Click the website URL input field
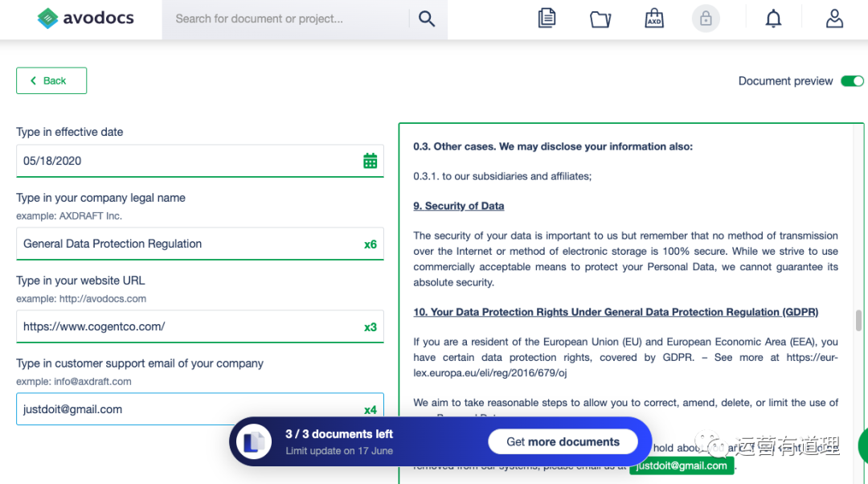The width and height of the screenshot is (868, 484). pyautogui.click(x=185, y=326)
